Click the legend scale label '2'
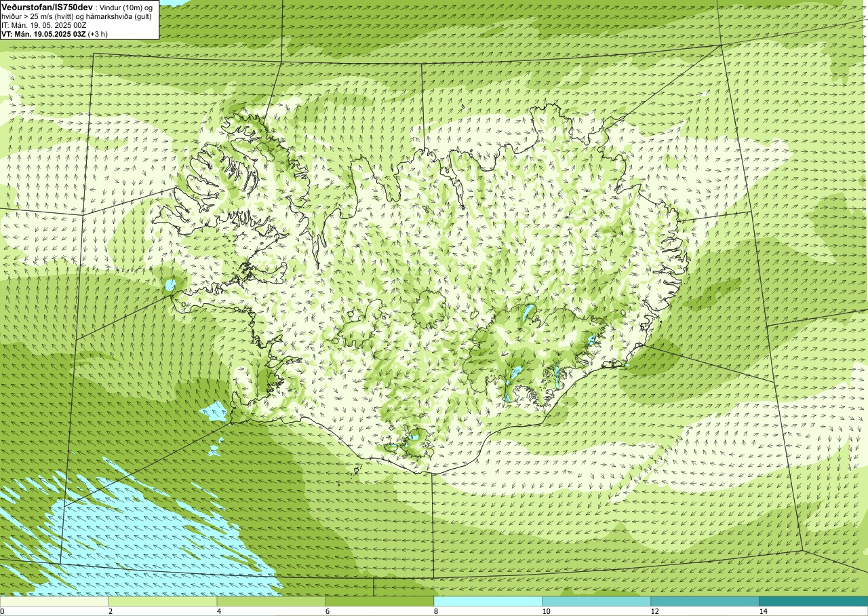This screenshot has width=868, height=616. click(111, 611)
